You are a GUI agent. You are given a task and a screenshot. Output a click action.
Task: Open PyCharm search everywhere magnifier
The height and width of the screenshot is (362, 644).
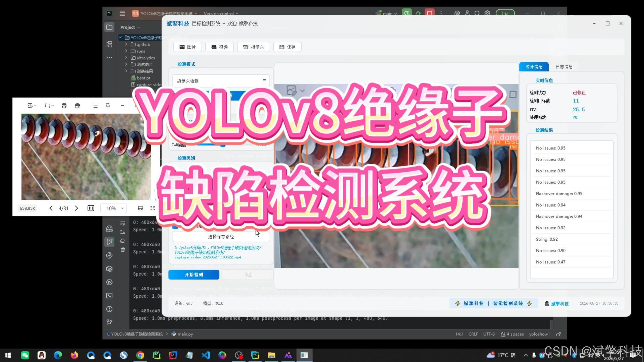pyautogui.click(x=477, y=13)
